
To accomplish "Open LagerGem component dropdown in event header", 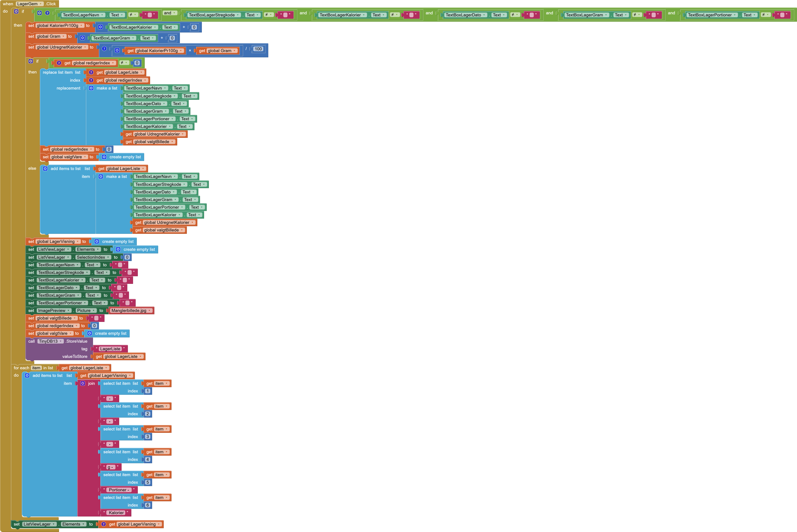I will click(x=30, y=4).
